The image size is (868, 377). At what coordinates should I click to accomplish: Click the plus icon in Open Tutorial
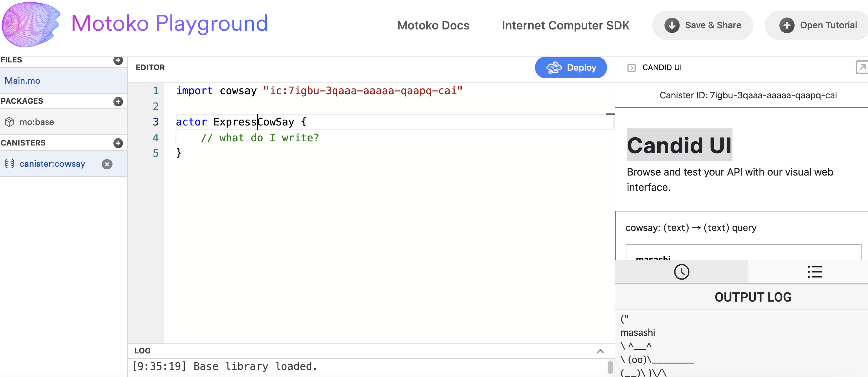pyautogui.click(x=786, y=25)
